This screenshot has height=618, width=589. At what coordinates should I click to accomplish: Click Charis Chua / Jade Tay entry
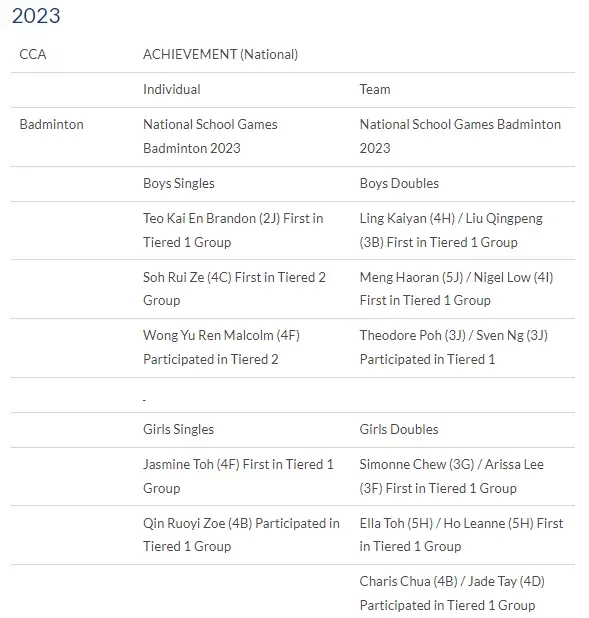[452, 593]
